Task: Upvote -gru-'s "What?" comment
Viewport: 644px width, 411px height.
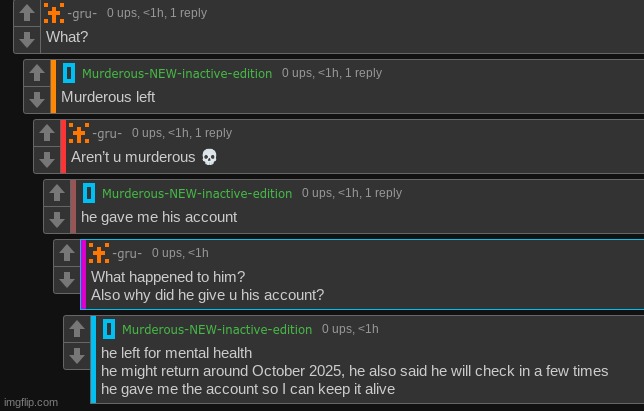Action: coord(27,14)
